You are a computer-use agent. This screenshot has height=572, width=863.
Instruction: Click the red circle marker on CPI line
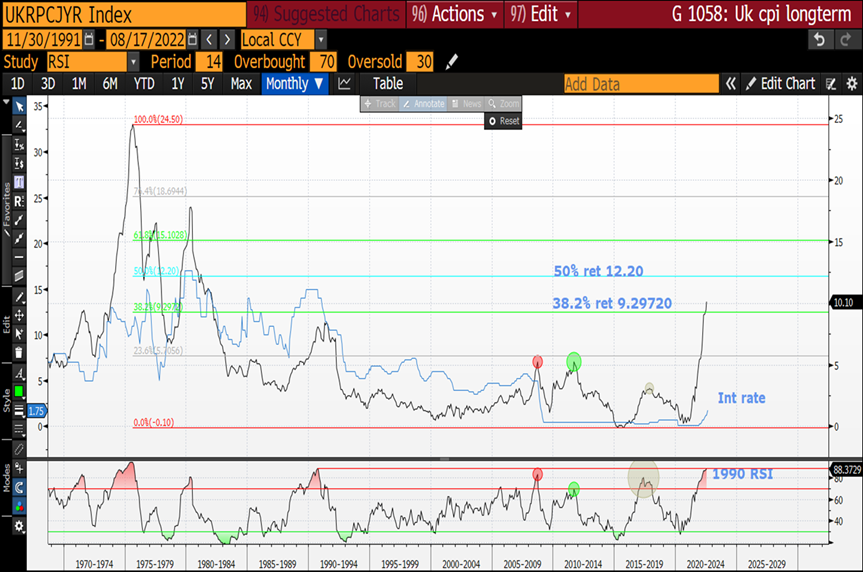[x=538, y=362]
